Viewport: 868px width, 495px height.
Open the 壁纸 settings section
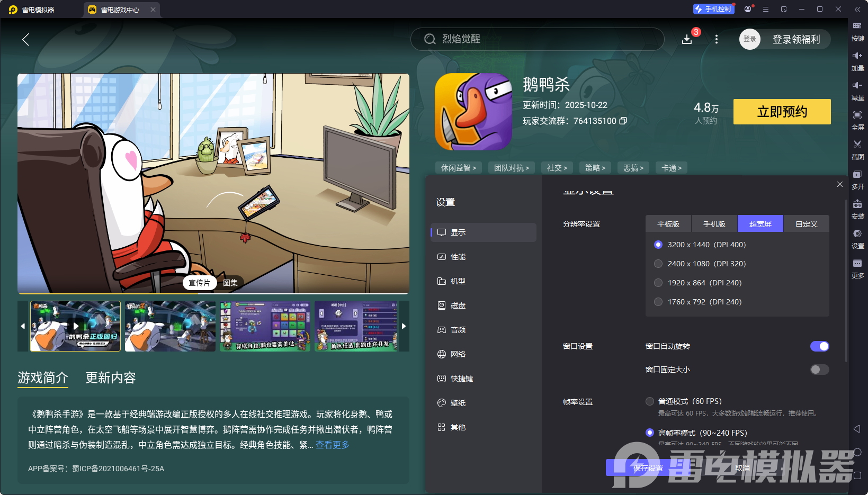pyautogui.click(x=484, y=403)
